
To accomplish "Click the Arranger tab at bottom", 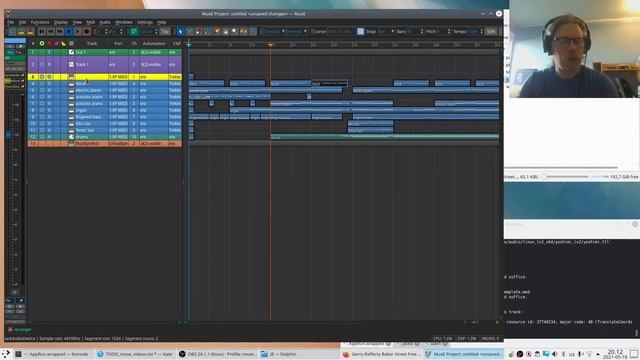I will coord(20,329).
